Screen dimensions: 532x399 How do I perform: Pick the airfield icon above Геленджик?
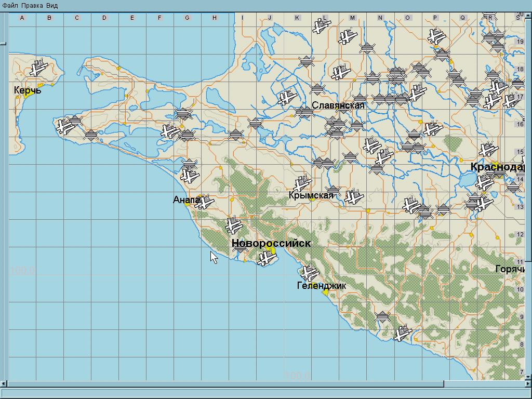click(310, 272)
